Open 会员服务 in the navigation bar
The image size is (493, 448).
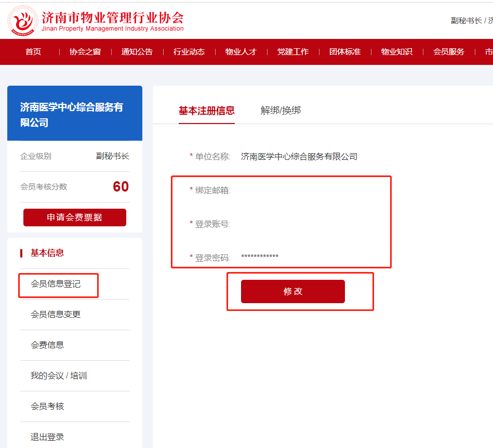click(x=449, y=52)
